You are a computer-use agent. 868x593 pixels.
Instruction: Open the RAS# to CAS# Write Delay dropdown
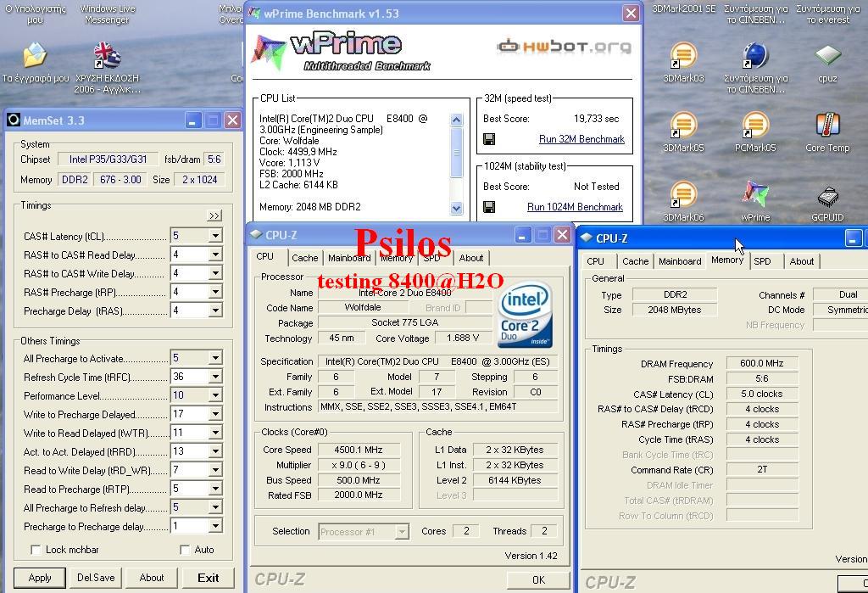tap(215, 273)
